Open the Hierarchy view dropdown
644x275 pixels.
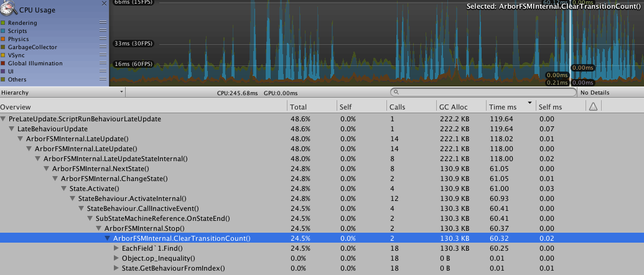click(x=62, y=92)
